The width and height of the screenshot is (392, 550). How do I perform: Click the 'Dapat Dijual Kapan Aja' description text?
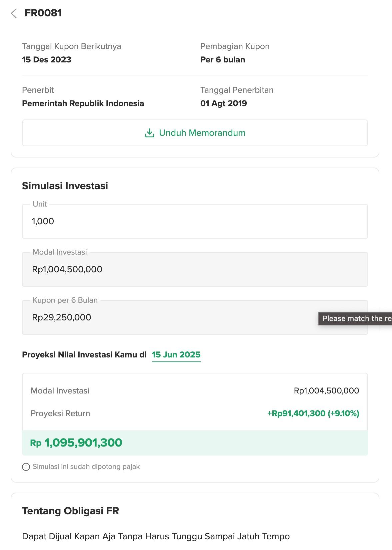[156, 537]
